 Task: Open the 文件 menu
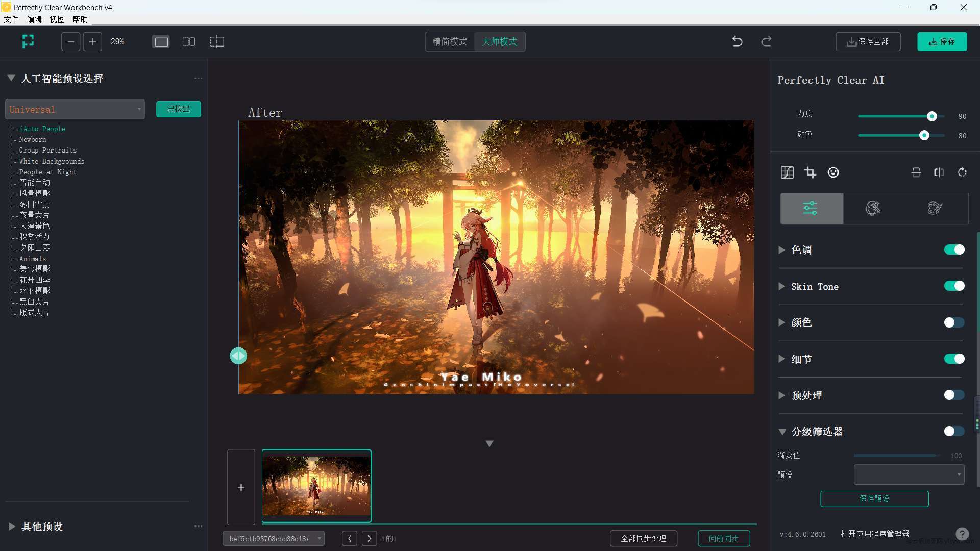[11, 19]
